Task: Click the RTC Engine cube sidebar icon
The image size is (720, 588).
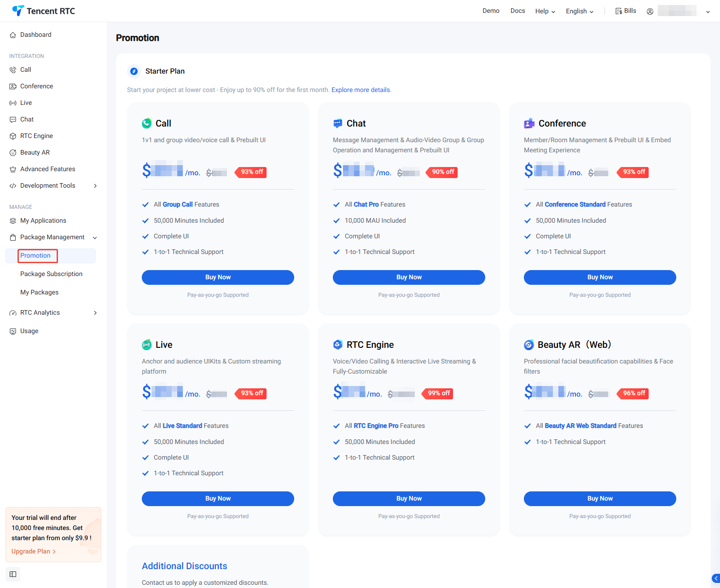Action: [13, 136]
